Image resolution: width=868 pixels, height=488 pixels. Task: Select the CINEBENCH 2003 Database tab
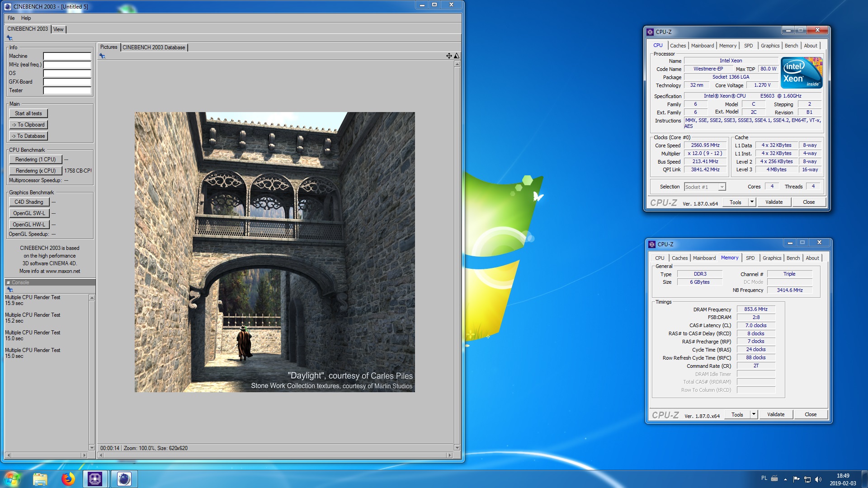(x=154, y=47)
